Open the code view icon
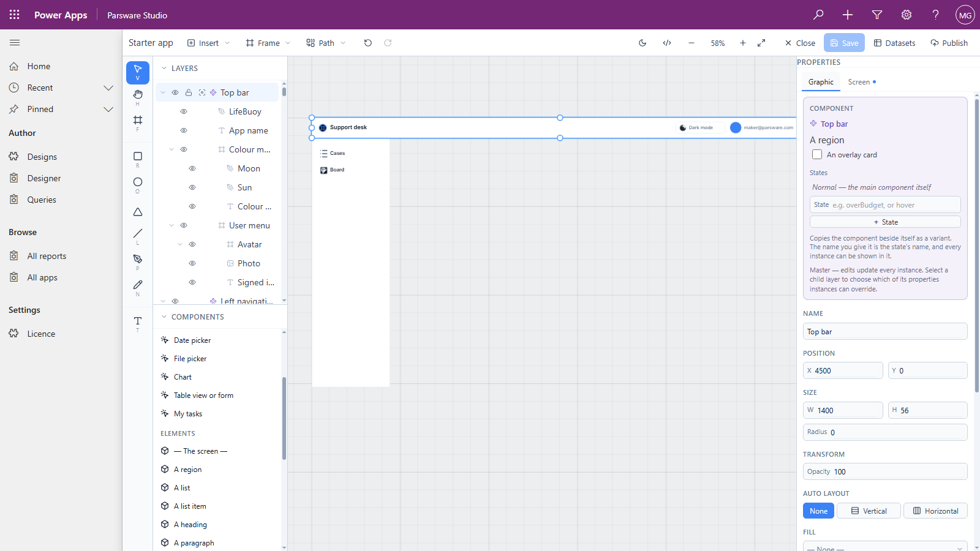The width and height of the screenshot is (980, 551). point(667,43)
